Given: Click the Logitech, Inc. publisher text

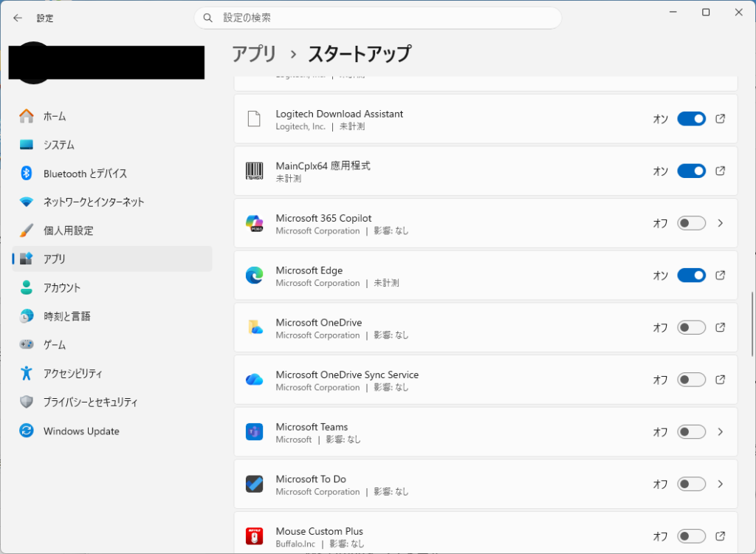Looking at the screenshot, I should pyautogui.click(x=300, y=126).
